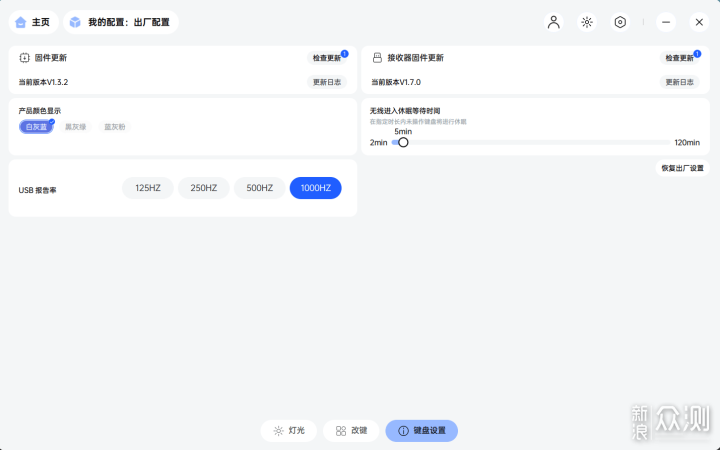Open the hexagon settings icon

click(x=620, y=22)
